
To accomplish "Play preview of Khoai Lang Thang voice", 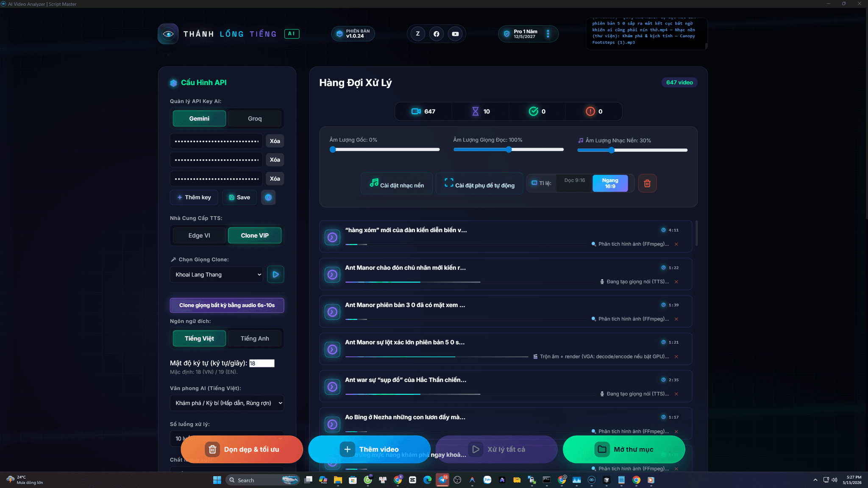I will pos(275,274).
